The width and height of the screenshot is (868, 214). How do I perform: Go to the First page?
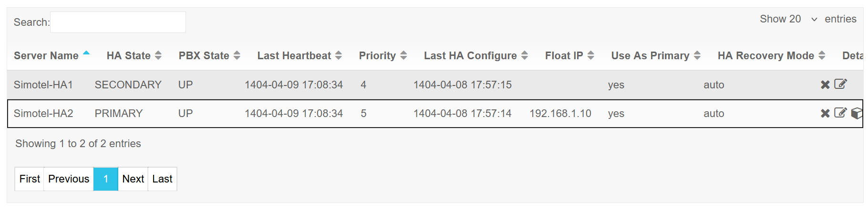point(30,179)
